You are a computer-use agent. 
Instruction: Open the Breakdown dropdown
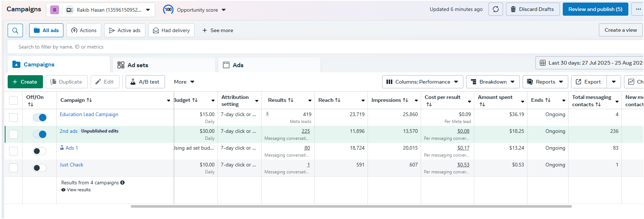(x=493, y=82)
